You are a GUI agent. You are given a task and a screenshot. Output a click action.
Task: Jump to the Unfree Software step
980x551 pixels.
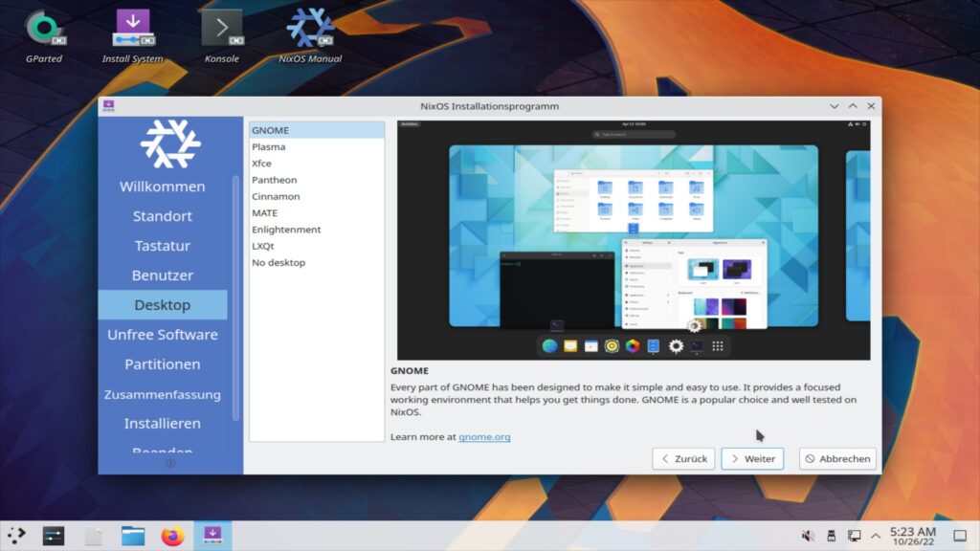[x=163, y=334]
